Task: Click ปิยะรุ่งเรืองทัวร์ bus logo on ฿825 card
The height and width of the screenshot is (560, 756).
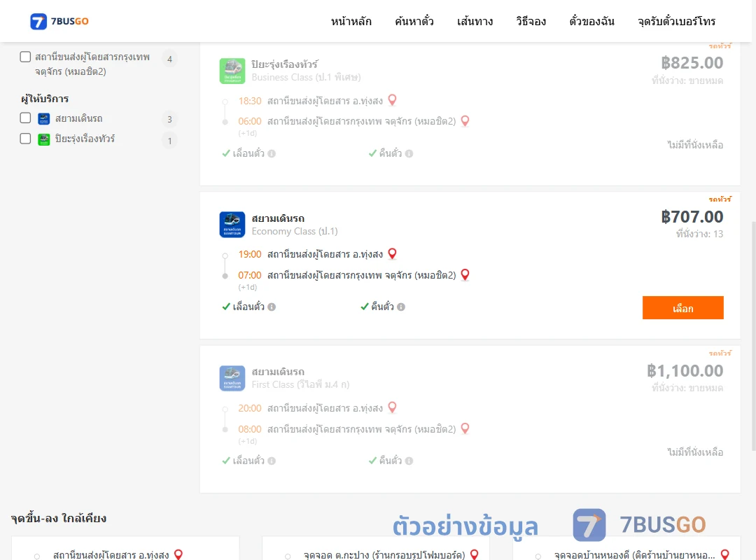Action: (232, 71)
